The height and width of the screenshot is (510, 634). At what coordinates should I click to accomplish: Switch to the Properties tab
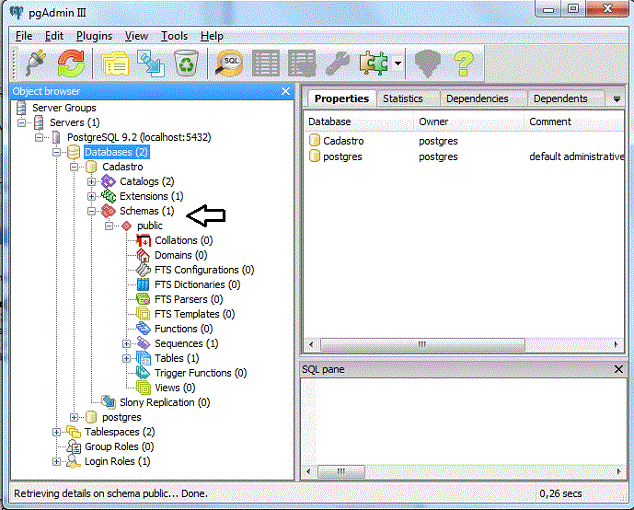click(x=342, y=98)
